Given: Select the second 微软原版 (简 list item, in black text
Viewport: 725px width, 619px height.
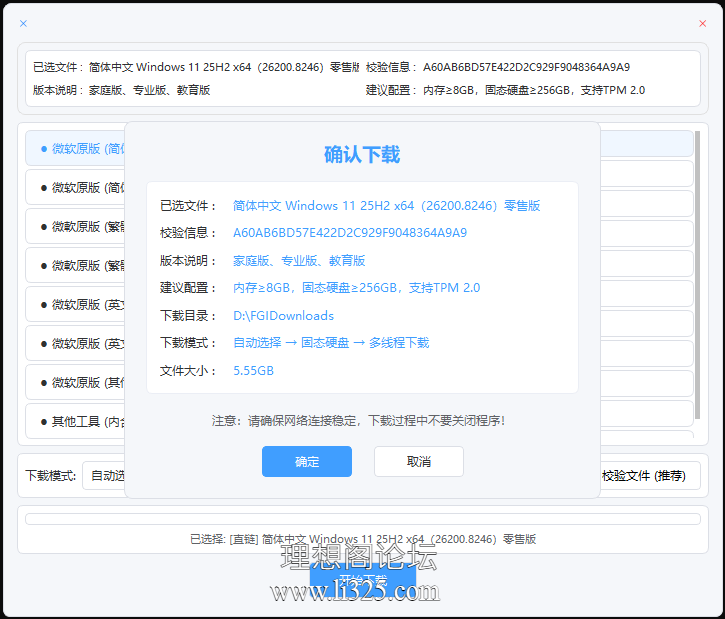Looking at the screenshot, I should tap(75, 187).
